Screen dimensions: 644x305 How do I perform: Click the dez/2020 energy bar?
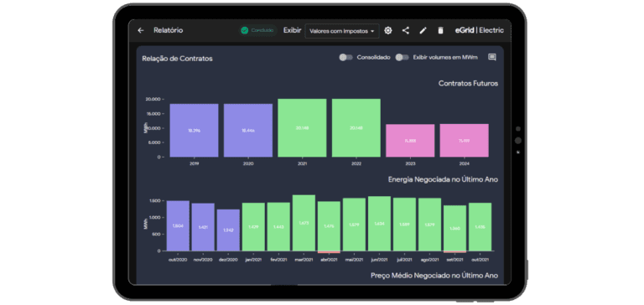228,230
